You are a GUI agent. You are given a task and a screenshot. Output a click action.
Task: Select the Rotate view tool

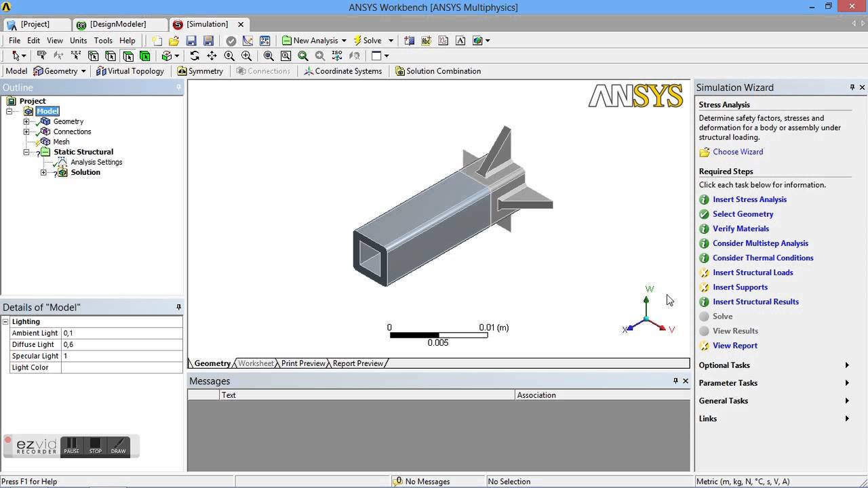pos(195,56)
